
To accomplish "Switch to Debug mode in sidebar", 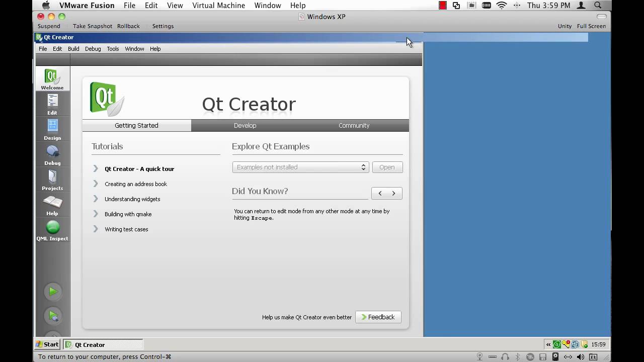I will pyautogui.click(x=52, y=155).
